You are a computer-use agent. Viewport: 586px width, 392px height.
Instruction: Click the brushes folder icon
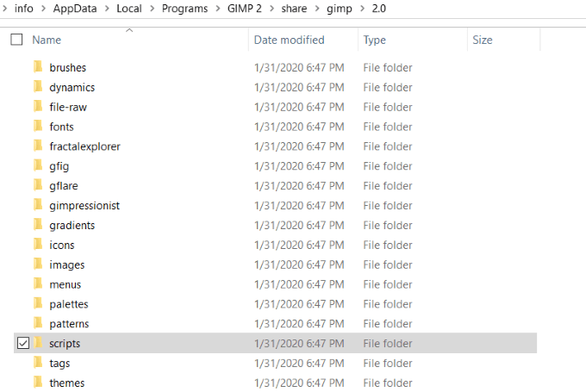38,67
